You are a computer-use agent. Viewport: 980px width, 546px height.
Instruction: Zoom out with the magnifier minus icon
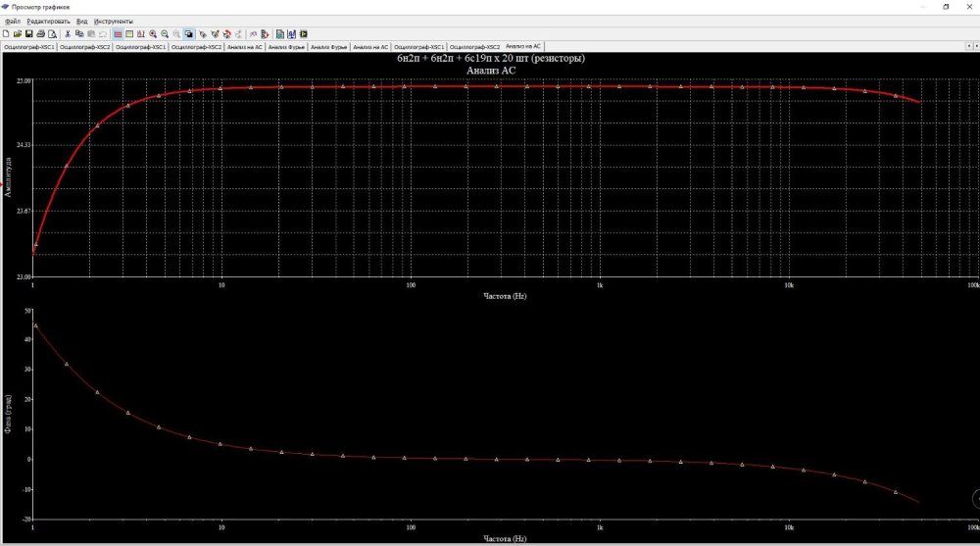pyautogui.click(x=165, y=33)
